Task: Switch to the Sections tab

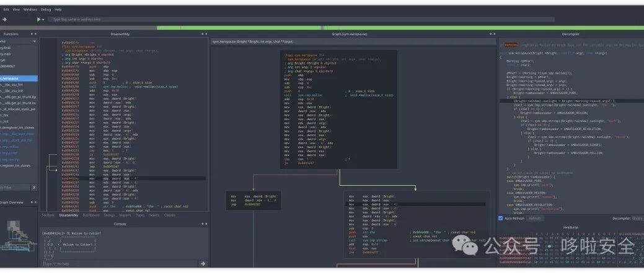Action: (x=48, y=215)
